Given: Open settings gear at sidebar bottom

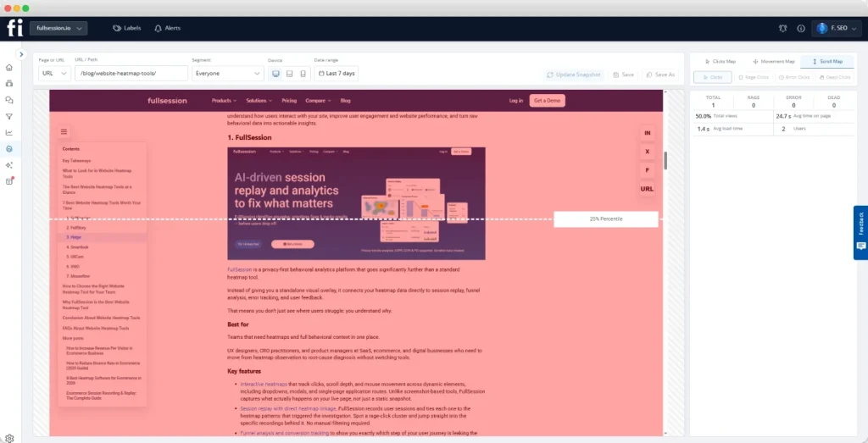Looking at the screenshot, I should (x=9, y=438).
